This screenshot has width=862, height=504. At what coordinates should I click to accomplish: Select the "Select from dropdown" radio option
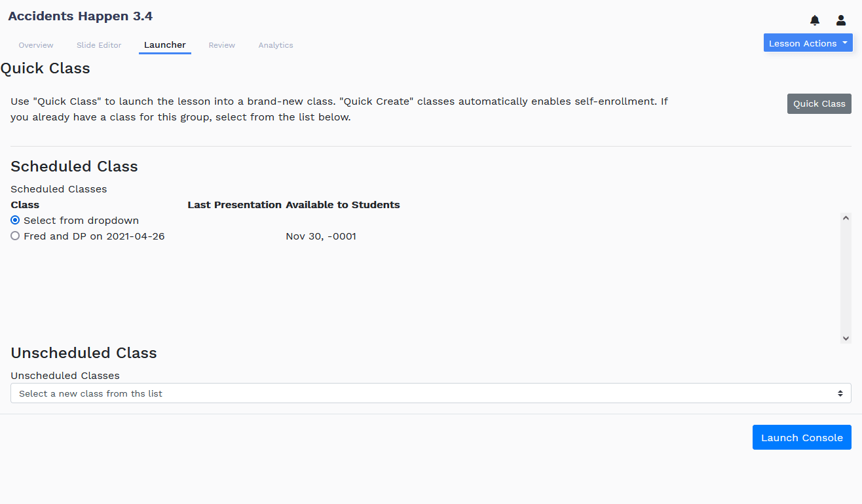click(15, 221)
